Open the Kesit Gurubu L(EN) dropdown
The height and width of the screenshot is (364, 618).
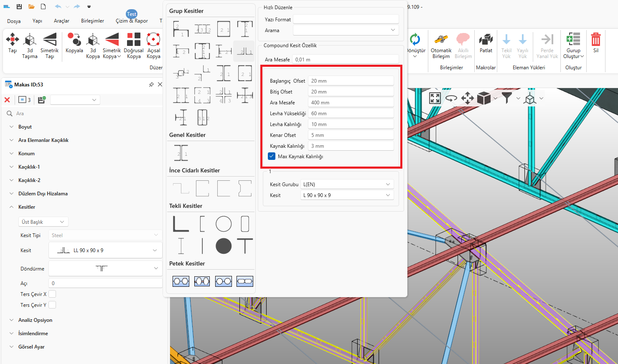347,184
